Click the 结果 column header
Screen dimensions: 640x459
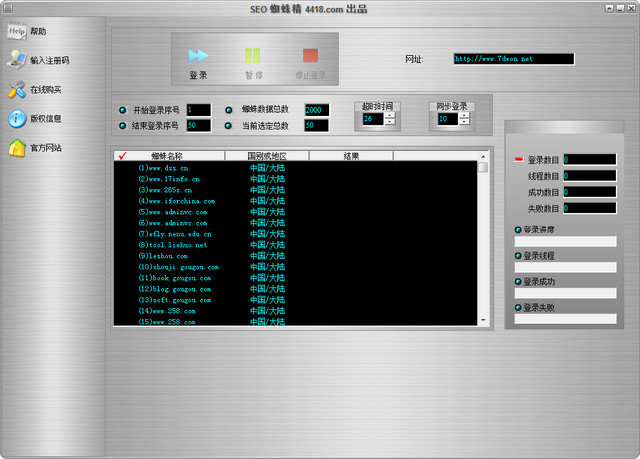(x=352, y=156)
